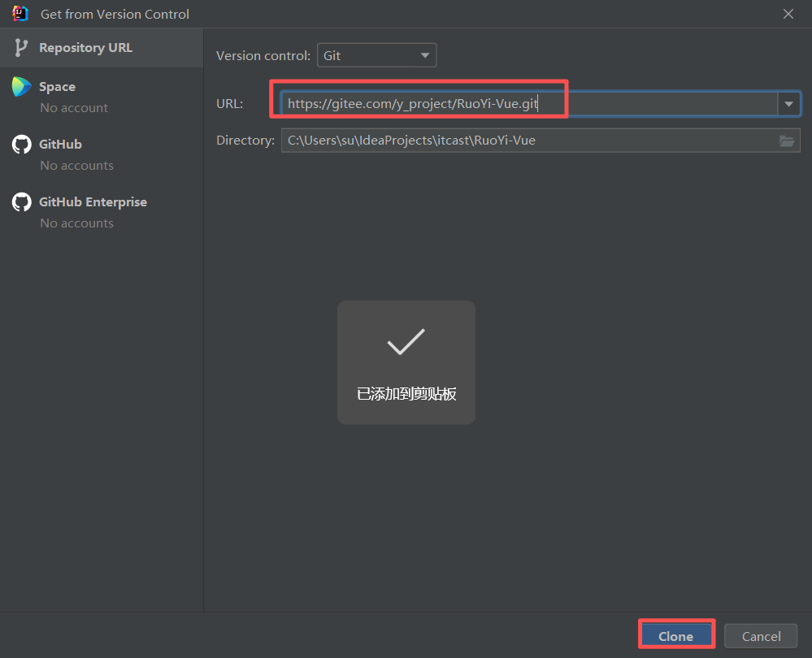Click the GitHub Enterprise octocat icon
Image resolution: width=812 pixels, height=658 pixels.
click(x=22, y=202)
